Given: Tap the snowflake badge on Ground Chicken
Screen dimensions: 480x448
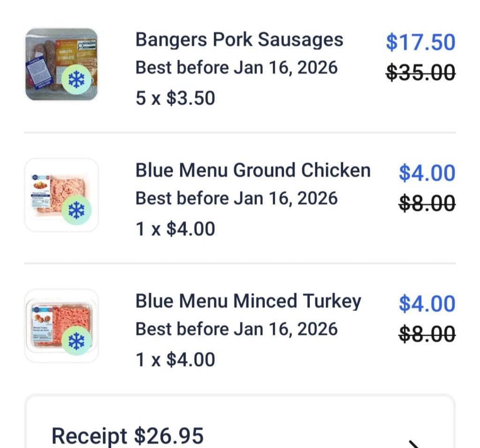Looking at the screenshot, I should [x=75, y=211].
